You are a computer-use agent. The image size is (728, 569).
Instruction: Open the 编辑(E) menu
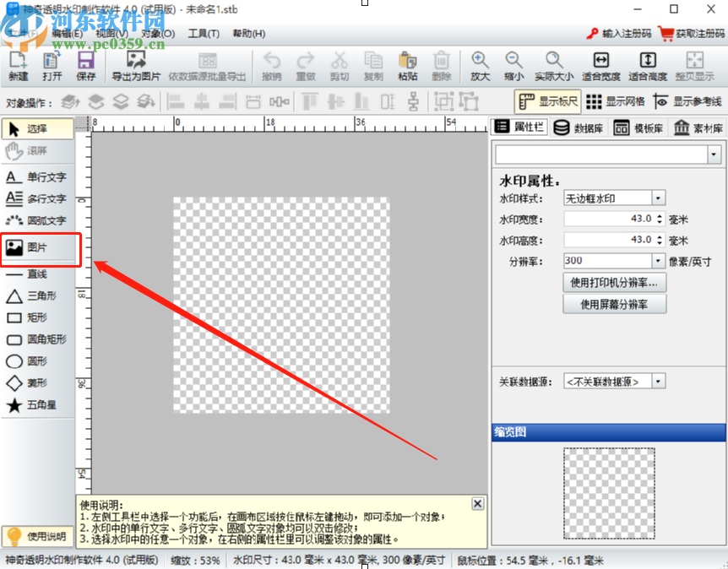click(68, 34)
